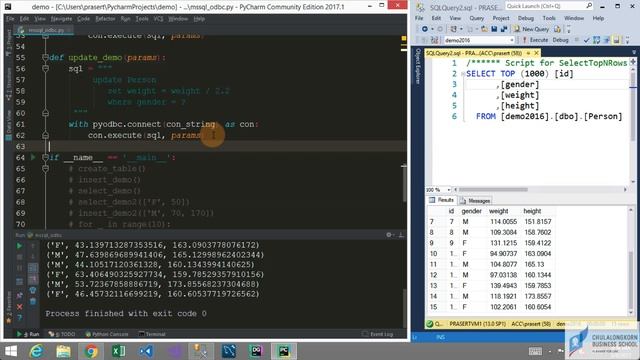Click the height cell 173.8557 in row 14
This screenshot has width=640, height=360.
pyautogui.click(x=538, y=296)
